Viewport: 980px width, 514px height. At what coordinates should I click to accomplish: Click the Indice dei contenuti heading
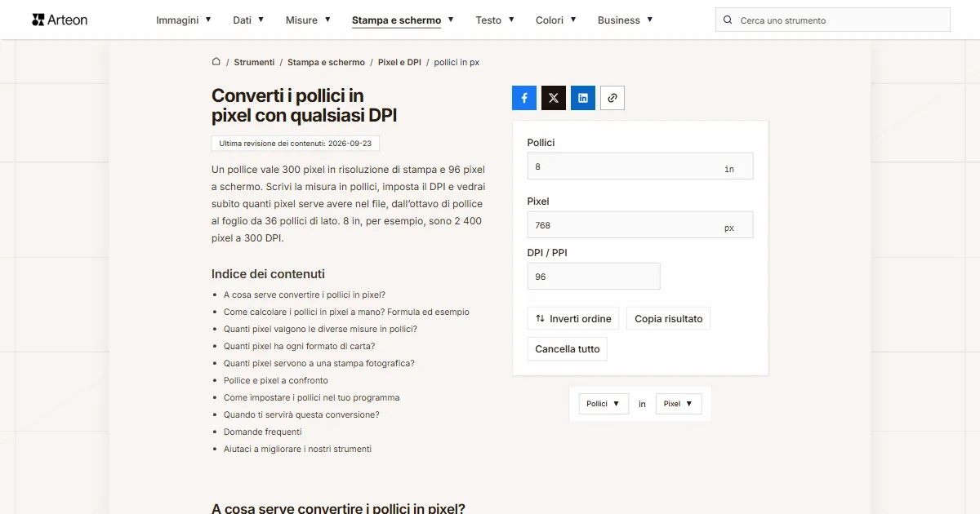268,274
